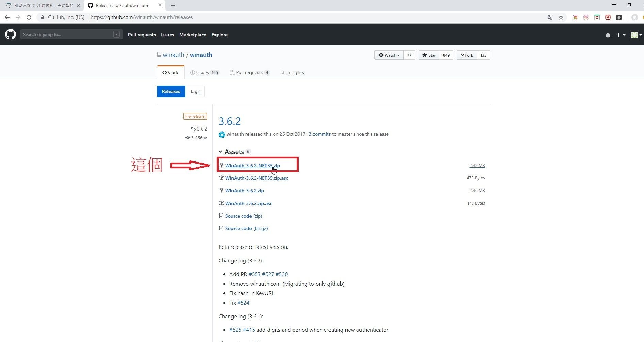Click winauth author name in release line
644x342 pixels.
[x=235, y=134]
